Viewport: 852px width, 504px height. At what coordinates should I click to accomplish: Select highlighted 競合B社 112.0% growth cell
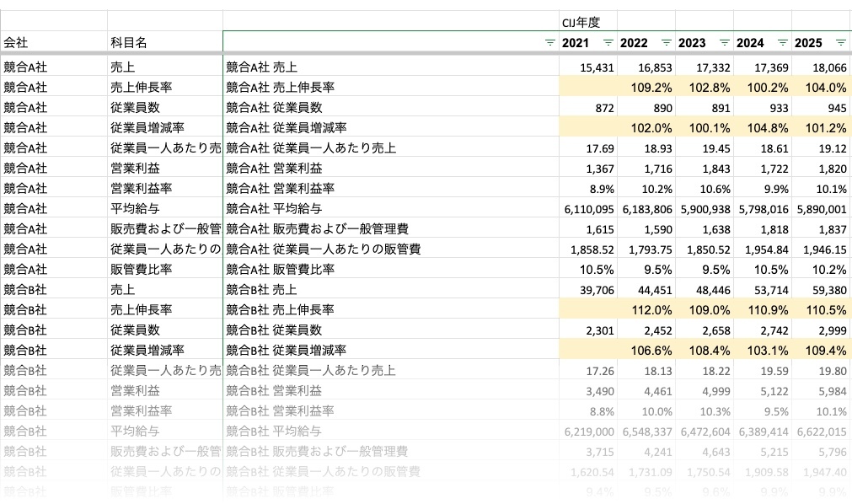tap(646, 309)
